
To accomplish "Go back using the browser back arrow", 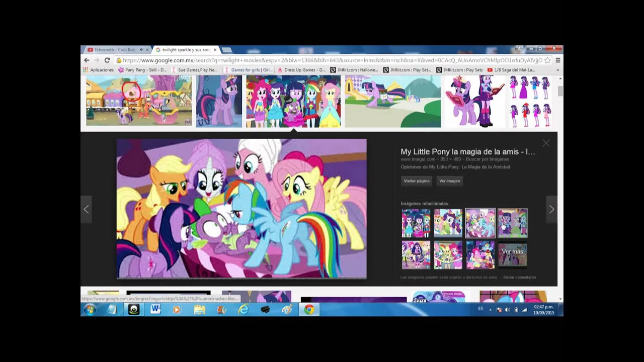I will tap(87, 60).
